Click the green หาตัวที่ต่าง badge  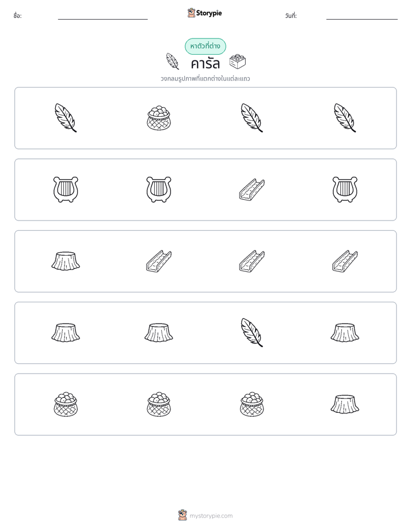point(205,46)
